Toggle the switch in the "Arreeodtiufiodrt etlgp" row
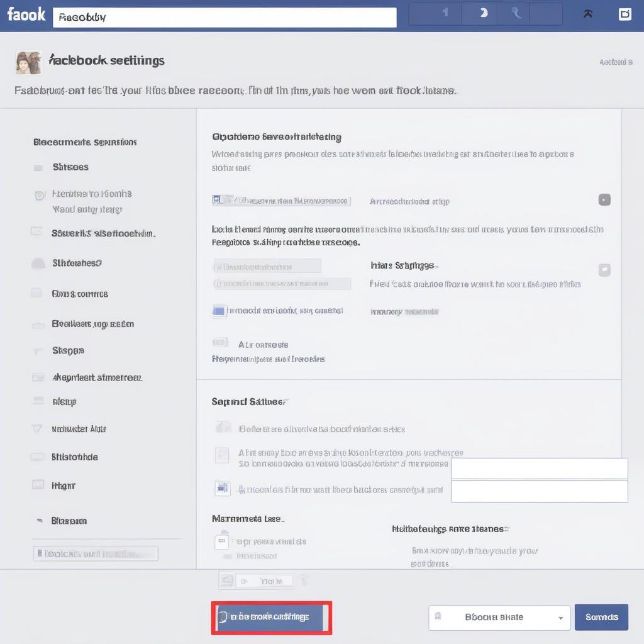644x644 pixels. pyautogui.click(x=604, y=200)
